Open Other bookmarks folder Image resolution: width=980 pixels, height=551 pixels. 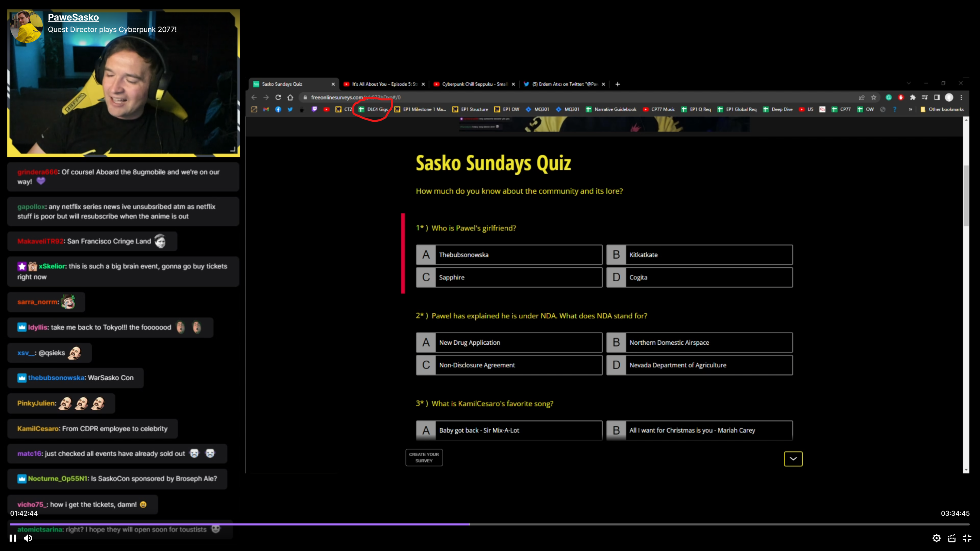click(942, 110)
